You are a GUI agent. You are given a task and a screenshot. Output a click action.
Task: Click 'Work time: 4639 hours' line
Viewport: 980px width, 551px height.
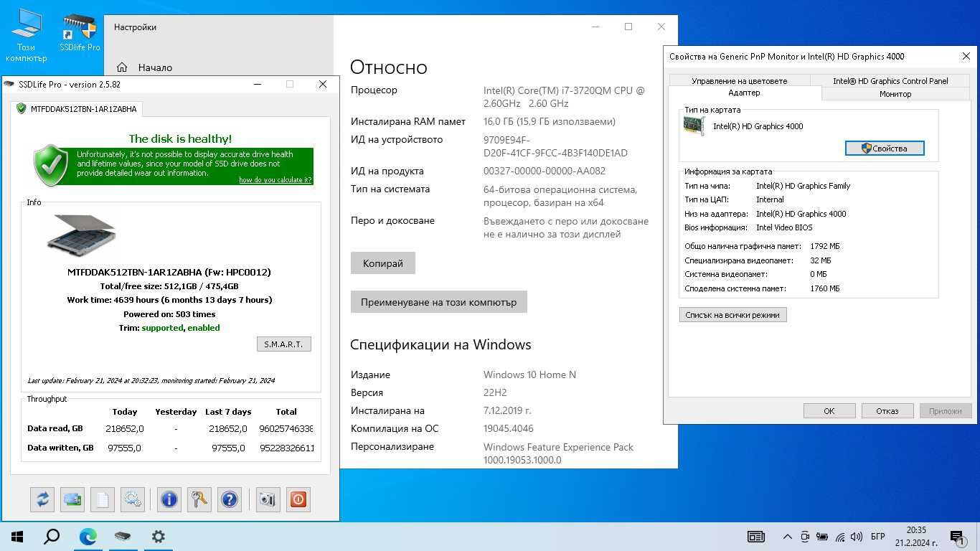tap(169, 300)
